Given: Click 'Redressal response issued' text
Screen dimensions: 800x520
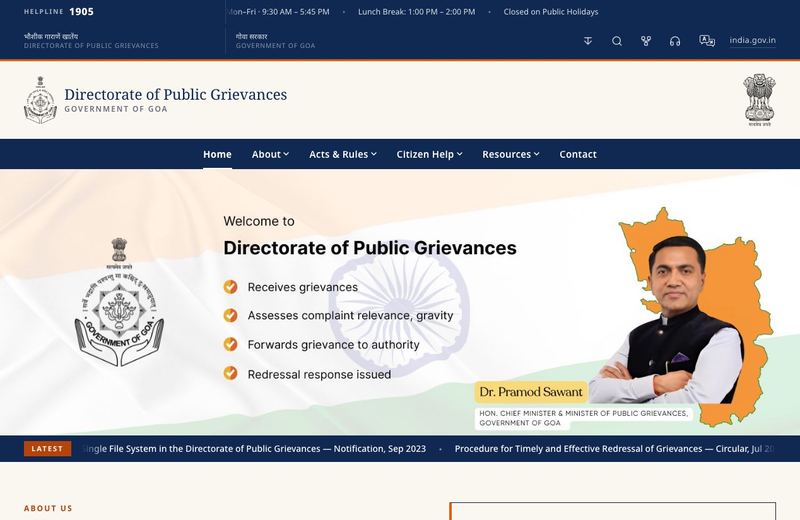Looking at the screenshot, I should click(x=319, y=374).
